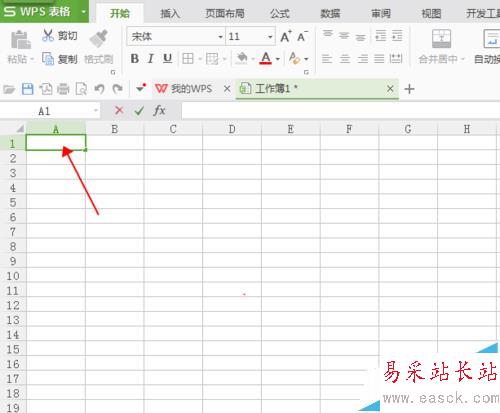Confirm entry with green checkmark
500x413 pixels.
pyautogui.click(x=139, y=110)
